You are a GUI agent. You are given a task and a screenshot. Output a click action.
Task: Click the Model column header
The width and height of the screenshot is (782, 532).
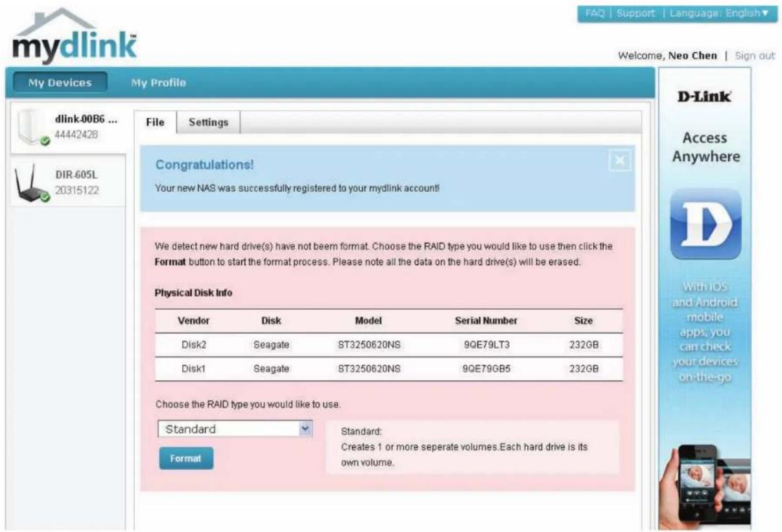click(368, 321)
